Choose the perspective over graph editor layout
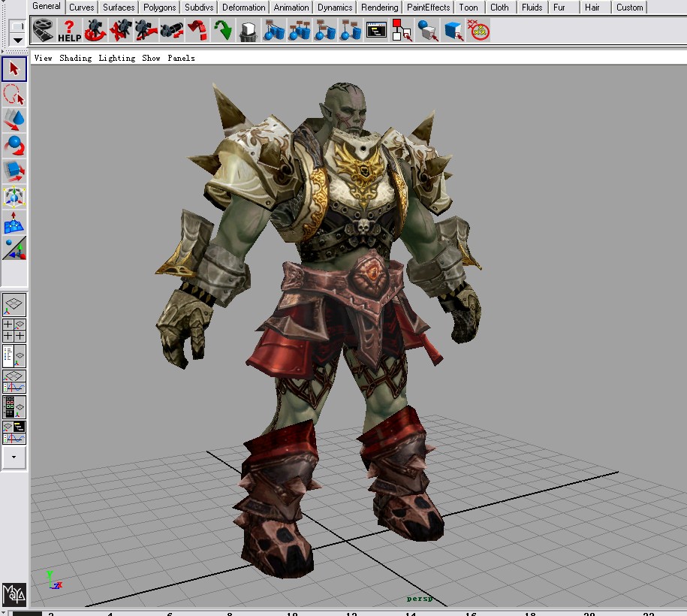 pyautogui.click(x=14, y=382)
